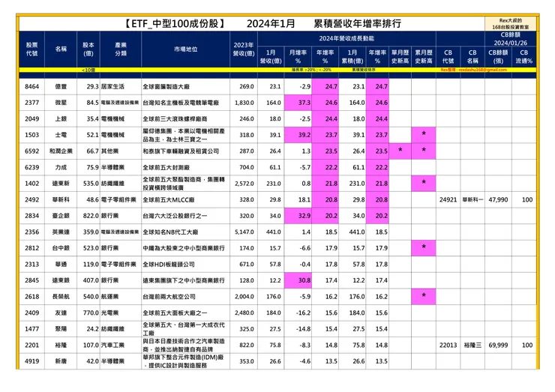555x392 pixels.
Task: Click stock code 2049
Action: pyautogui.click(x=31, y=119)
